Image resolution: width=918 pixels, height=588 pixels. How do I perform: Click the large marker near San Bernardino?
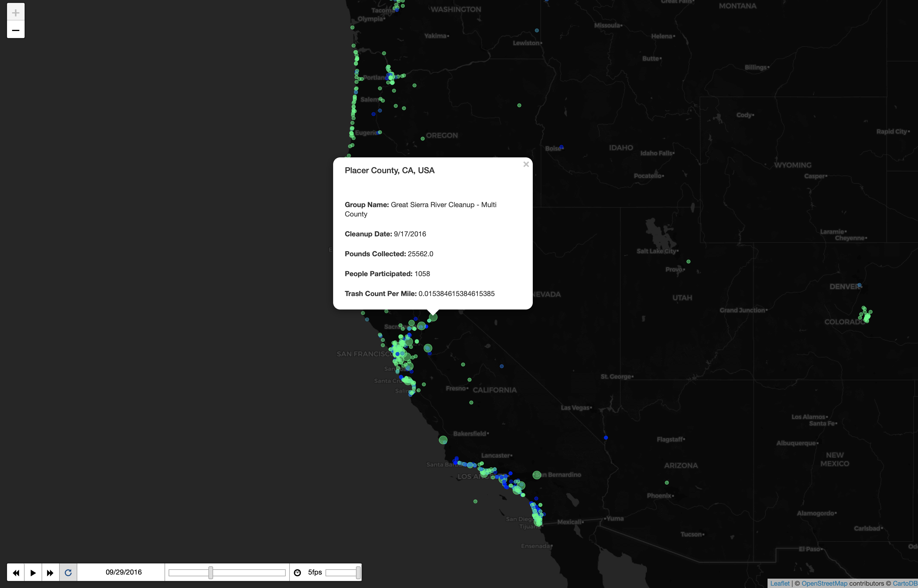point(537,475)
